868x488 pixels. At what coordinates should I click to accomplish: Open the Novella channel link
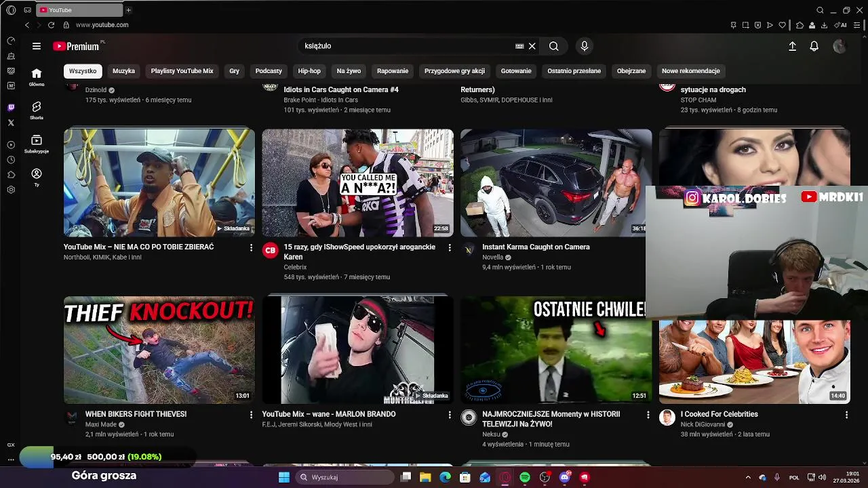(493, 258)
